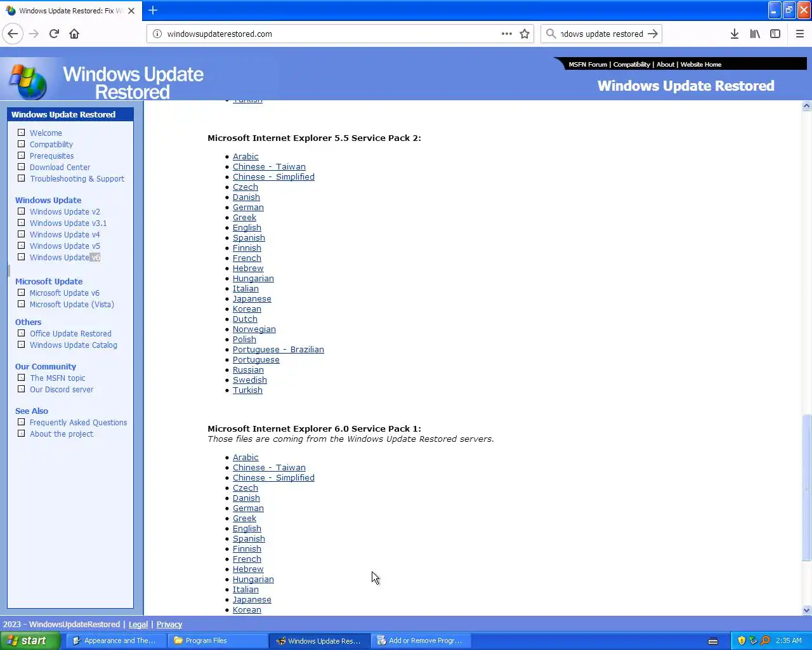Click the browser search box
This screenshot has width=812, height=650.
coord(601,34)
